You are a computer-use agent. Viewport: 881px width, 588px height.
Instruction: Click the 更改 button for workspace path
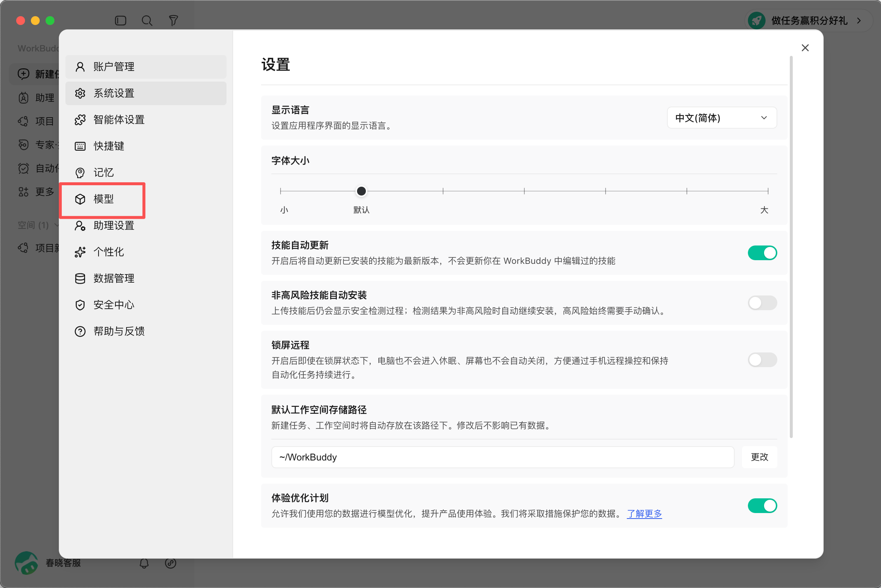pos(759,457)
